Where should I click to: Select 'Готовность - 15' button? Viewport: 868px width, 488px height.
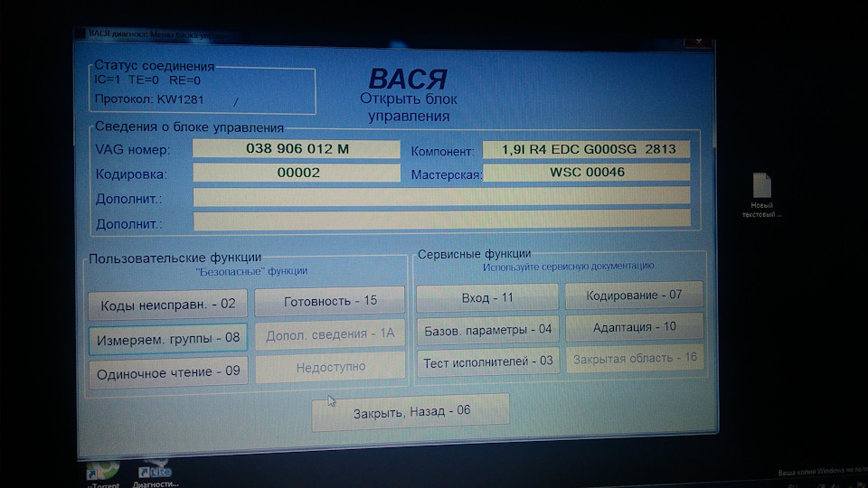pyautogui.click(x=330, y=301)
